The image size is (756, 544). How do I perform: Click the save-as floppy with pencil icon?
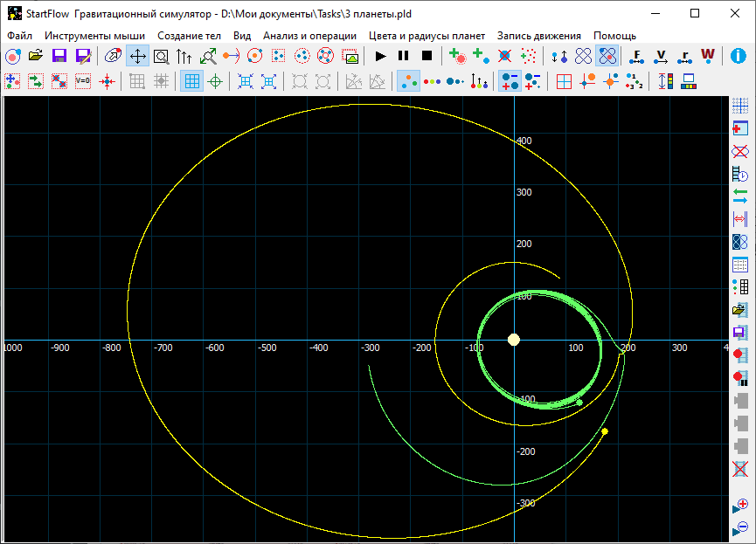pos(83,57)
